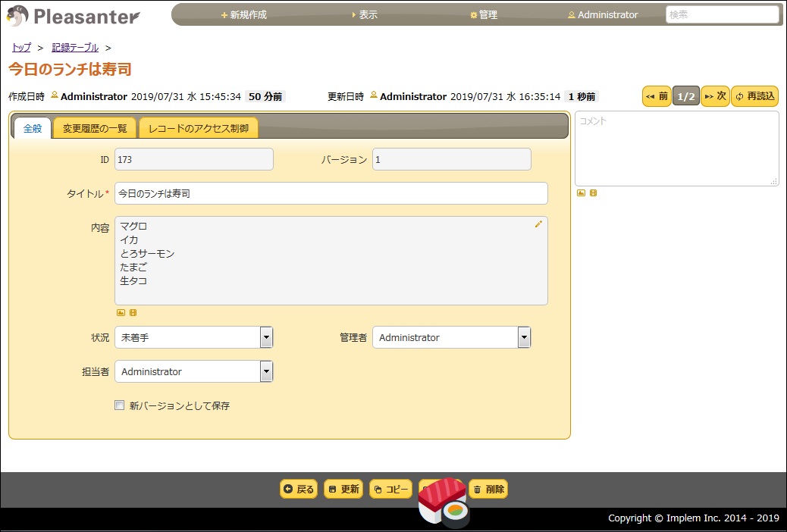The height and width of the screenshot is (532, 787).
Task: Go to トップ breadcrumb link
Action: tap(21, 48)
